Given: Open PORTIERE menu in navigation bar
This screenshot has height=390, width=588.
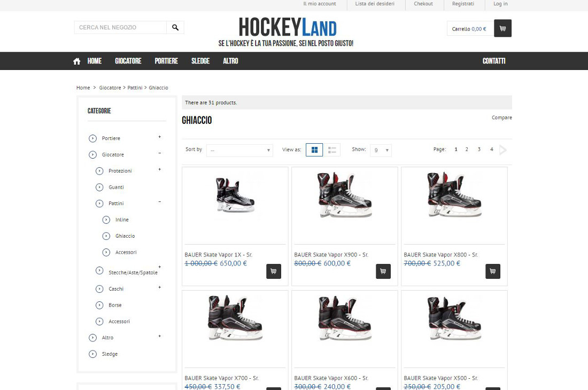Looking at the screenshot, I should click(x=166, y=61).
